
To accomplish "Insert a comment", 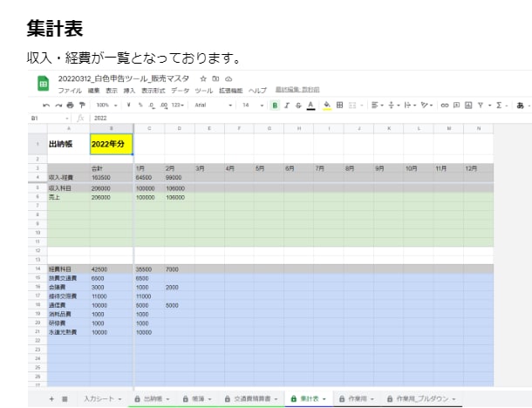I will [x=457, y=105].
